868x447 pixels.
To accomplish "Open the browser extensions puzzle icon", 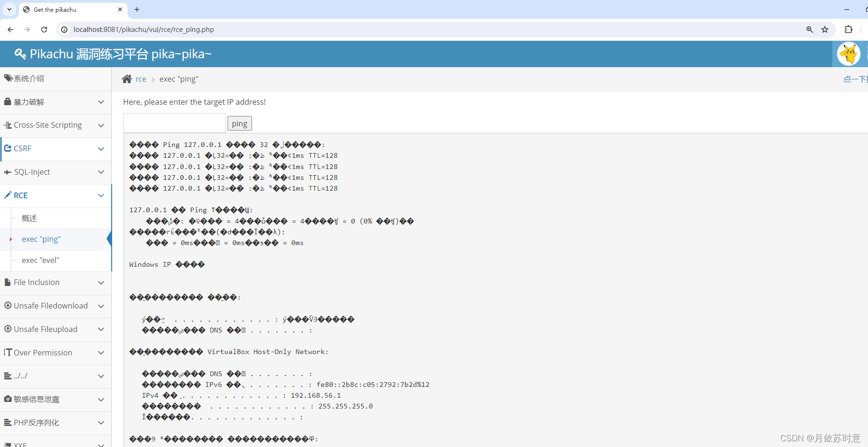I will pyautogui.click(x=848, y=29).
